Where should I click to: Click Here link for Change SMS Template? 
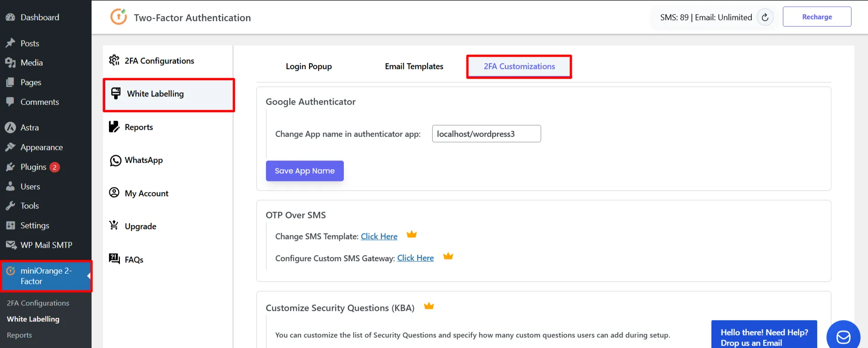click(379, 236)
